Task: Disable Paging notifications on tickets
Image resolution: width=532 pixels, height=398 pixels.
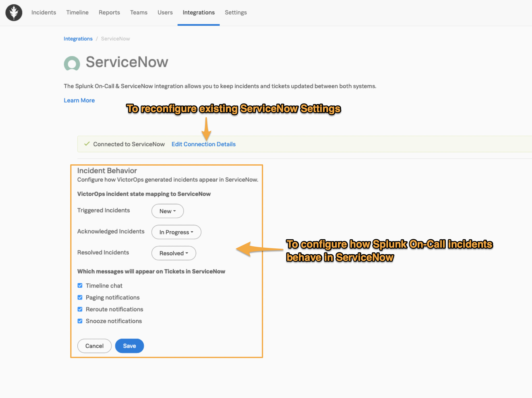Action: coord(80,297)
